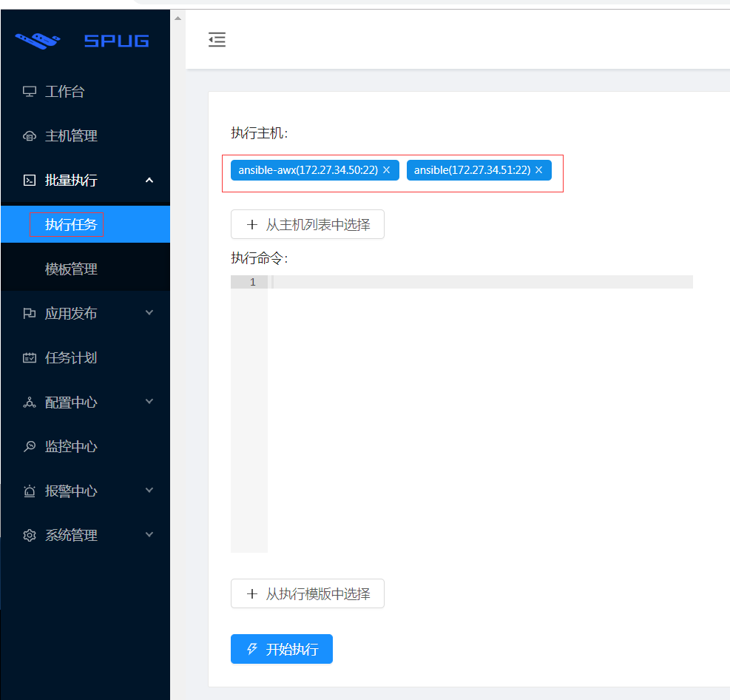
Task: Click the calendar icon beside 任务计划
Action: (x=30, y=357)
